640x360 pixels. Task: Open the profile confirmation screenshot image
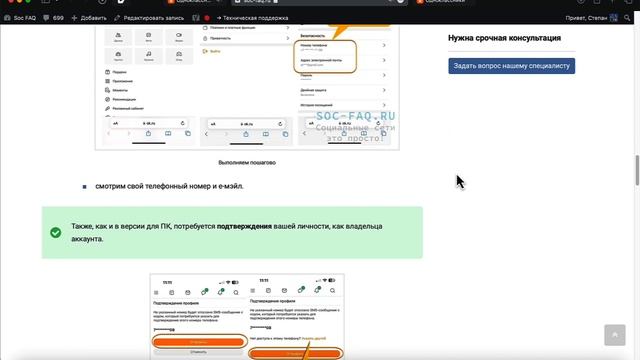247,317
